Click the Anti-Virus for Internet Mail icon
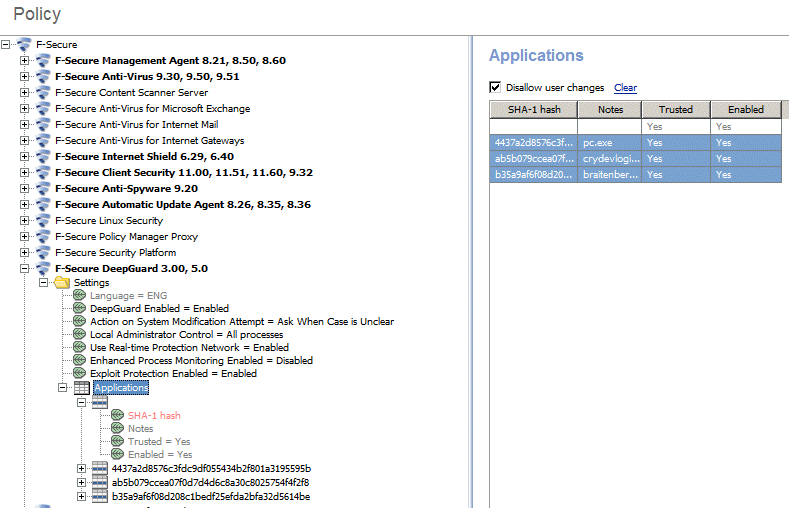Viewport: 789px width, 508px height. tap(43, 125)
